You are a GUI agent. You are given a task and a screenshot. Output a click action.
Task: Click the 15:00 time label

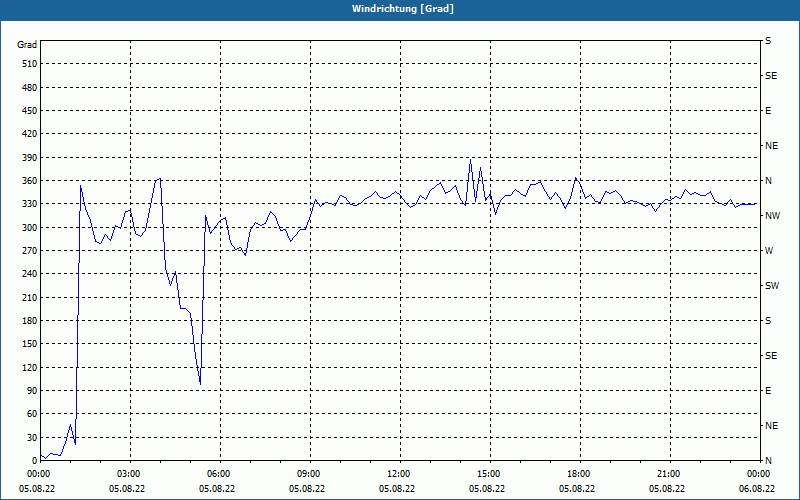[490, 474]
